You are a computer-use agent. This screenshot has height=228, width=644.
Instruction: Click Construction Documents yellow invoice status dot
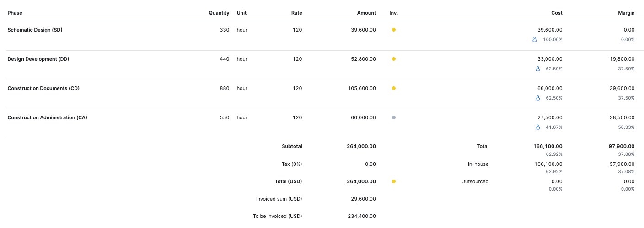coord(394,88)
